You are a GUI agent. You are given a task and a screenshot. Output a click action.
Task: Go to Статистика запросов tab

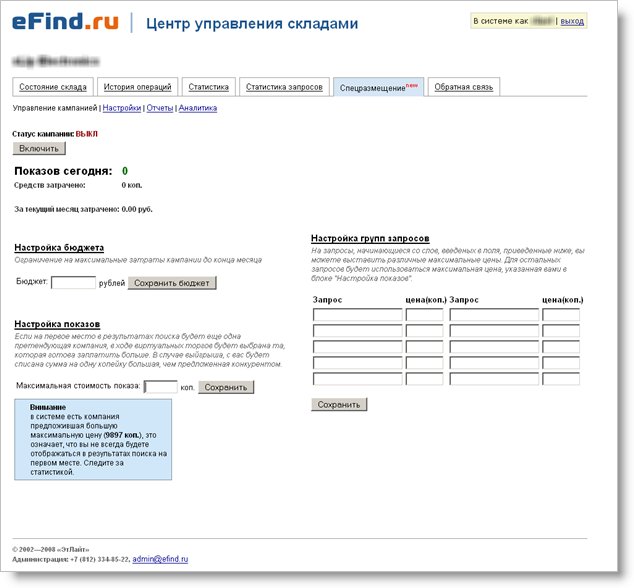click(x=284, y=87)
